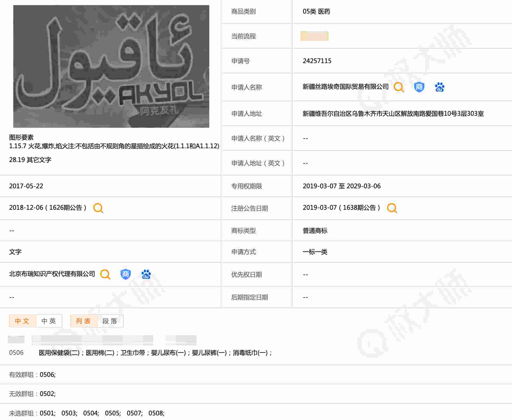This screenshot has height=420, width=512.
Task: Click the orange current-process status badge
Action: (x=314, y=36)
